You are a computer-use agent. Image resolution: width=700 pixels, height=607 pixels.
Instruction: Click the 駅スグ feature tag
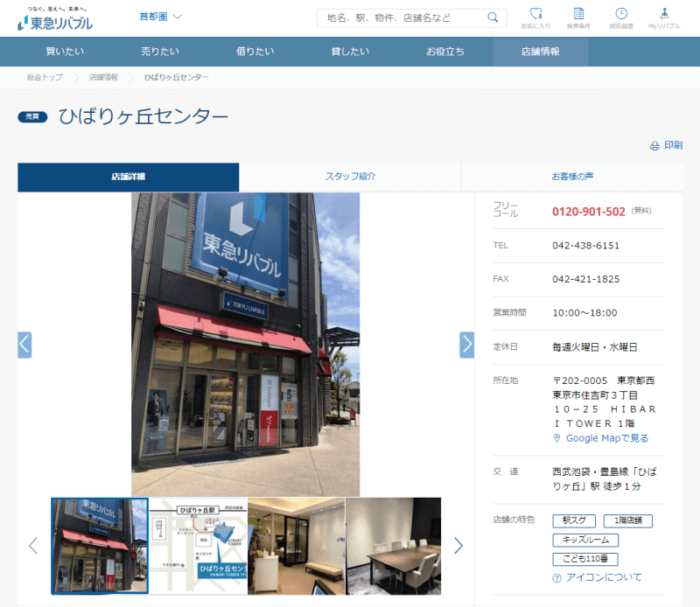[574, 521]
